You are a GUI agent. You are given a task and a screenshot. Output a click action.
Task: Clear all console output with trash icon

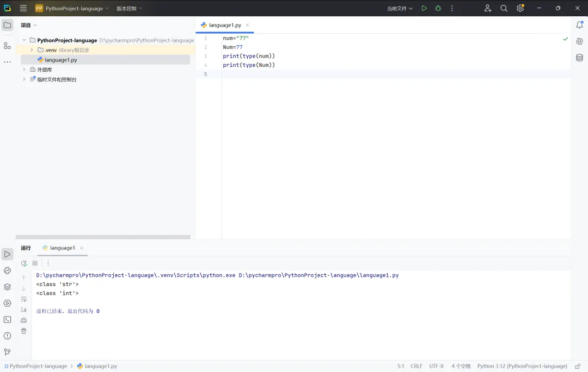23,331
